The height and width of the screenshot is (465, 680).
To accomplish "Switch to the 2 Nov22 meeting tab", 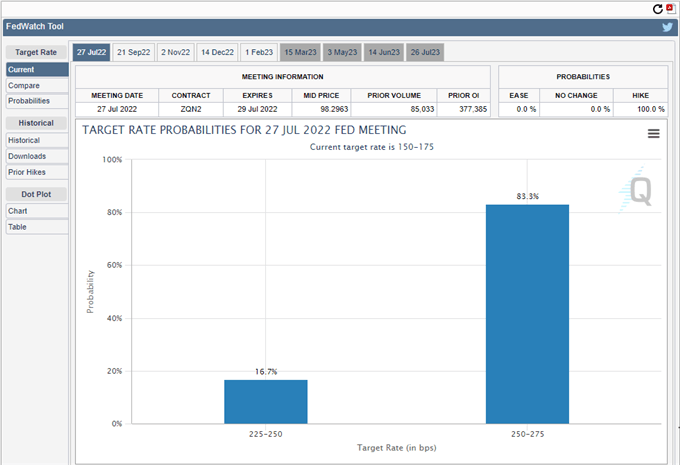I will [x=176, y=52].
